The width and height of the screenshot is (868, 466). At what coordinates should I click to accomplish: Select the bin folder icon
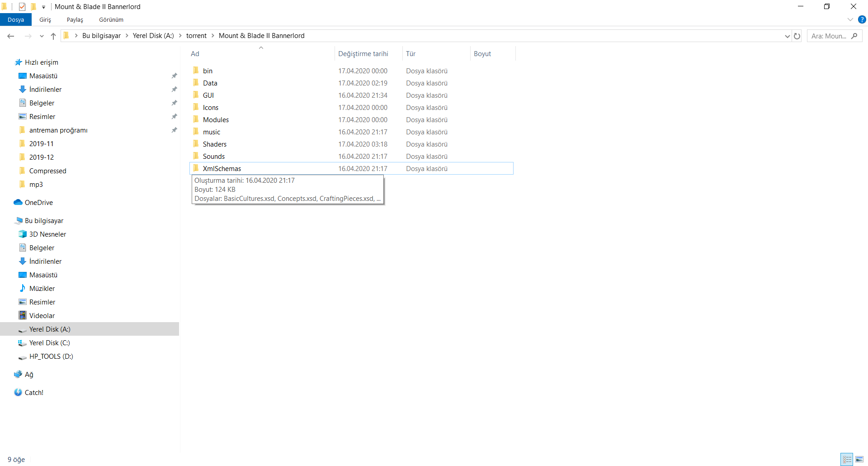[196, 71]
